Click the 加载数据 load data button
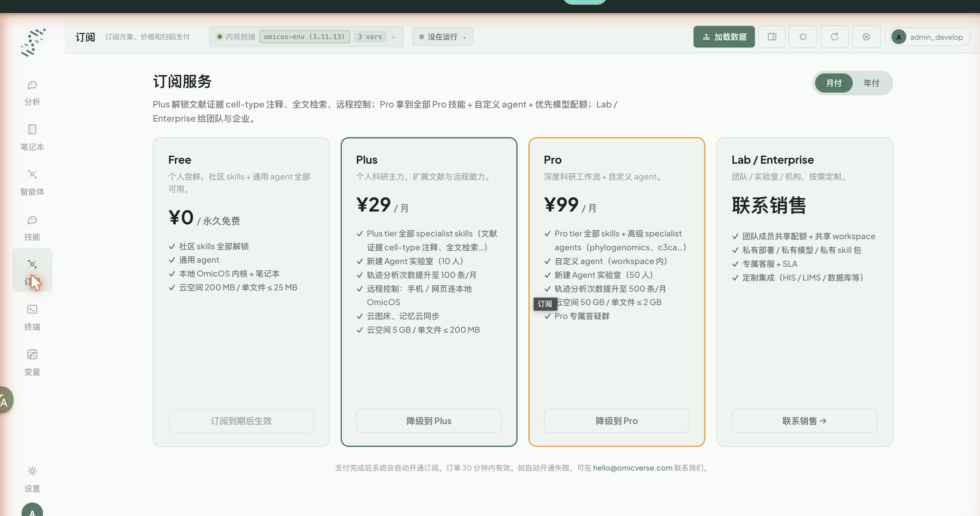 pyautogui.click(x=724, y=37)
